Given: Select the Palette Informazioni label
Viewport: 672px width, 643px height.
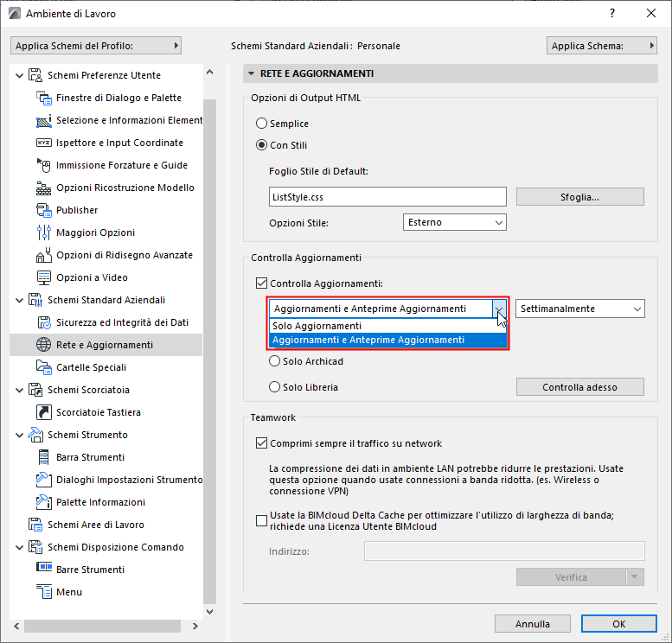Looking at the screenshot, I should coord(100,502).
